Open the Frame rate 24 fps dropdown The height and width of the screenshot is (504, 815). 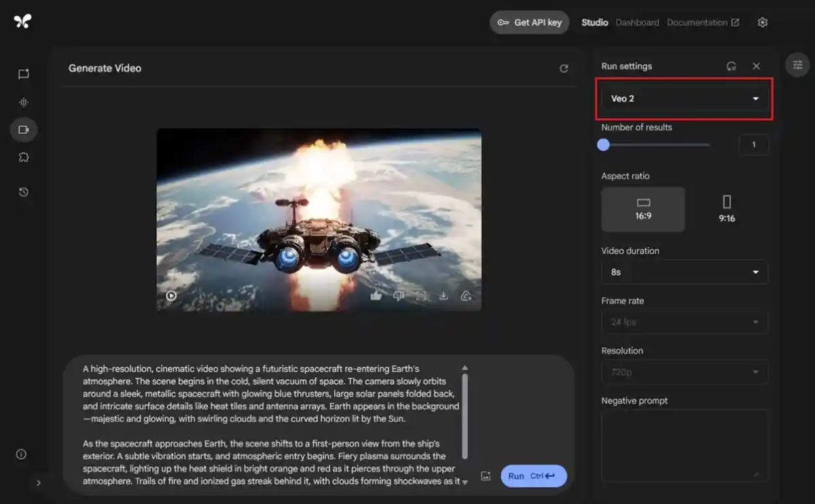(x=685, y=322)
